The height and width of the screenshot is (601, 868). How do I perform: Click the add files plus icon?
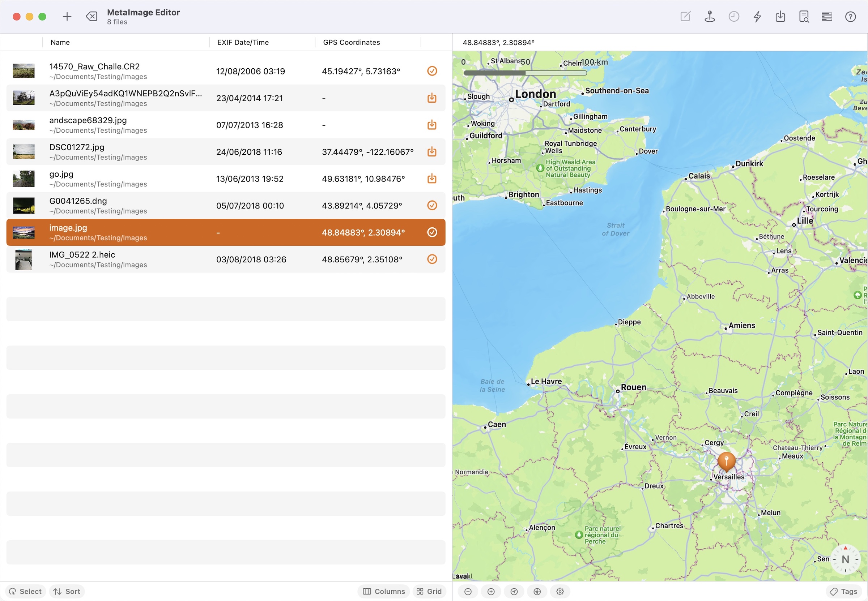coord(67,17)
